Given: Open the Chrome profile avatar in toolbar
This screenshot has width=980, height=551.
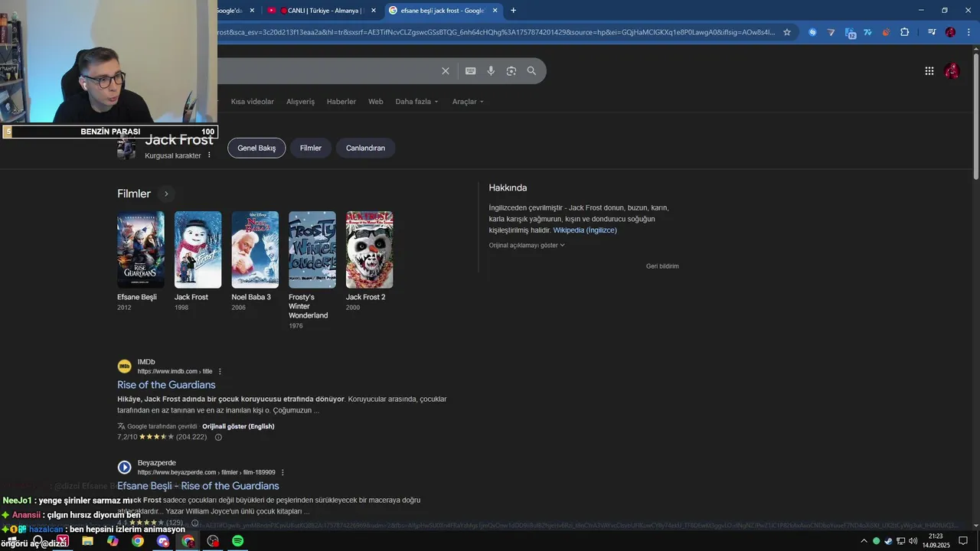Looking at the screenshot, I should pos(950,32).
